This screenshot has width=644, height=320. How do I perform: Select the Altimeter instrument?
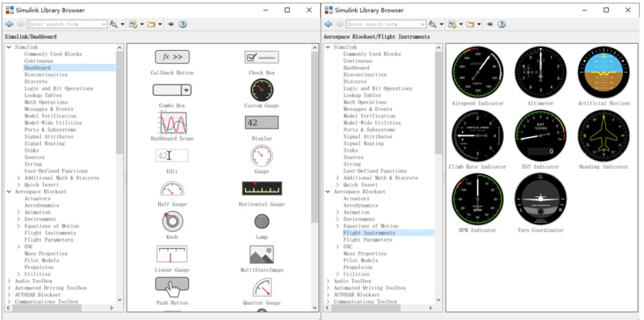click(x=540, y=72)
